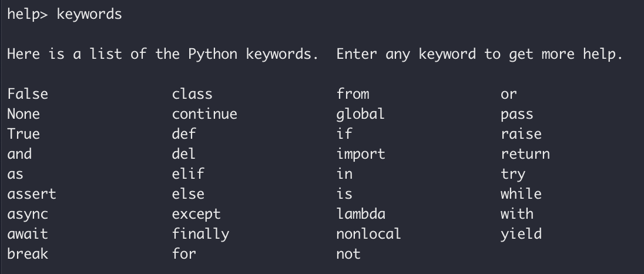
Task: Click the 'import' keyword
Action: point(361,154)
